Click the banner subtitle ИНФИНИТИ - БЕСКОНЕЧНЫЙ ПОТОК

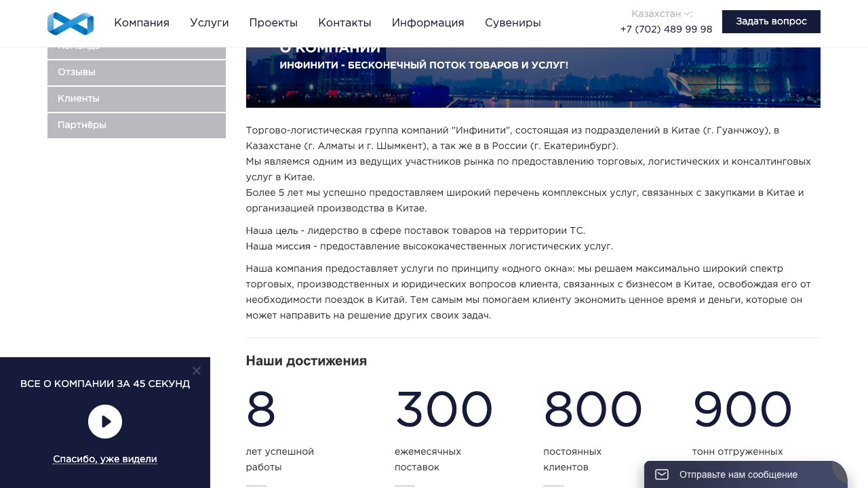424,65
